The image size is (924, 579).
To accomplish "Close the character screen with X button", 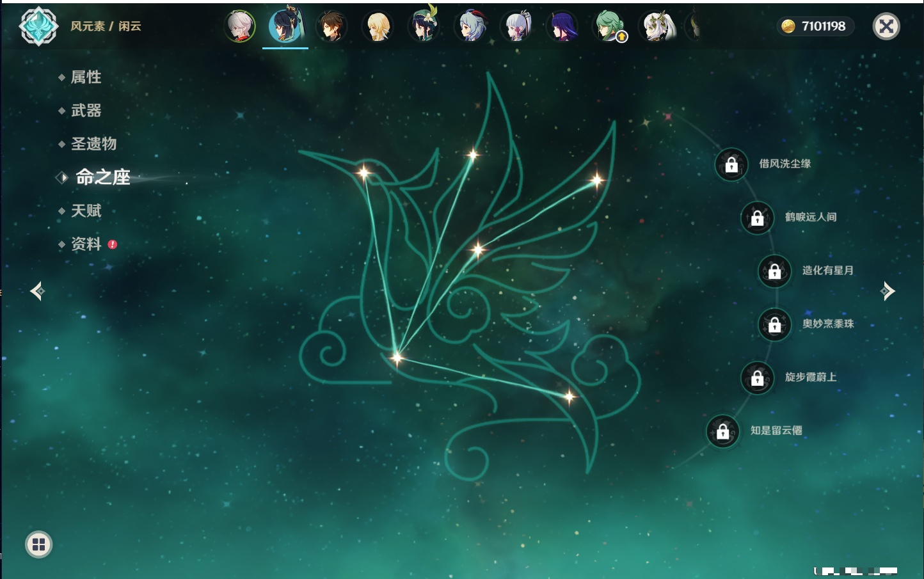I will 886,26.
